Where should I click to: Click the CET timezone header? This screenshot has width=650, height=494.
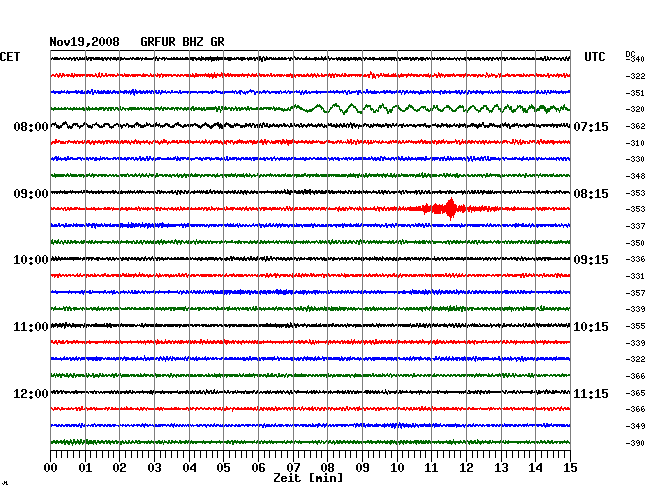10,57
